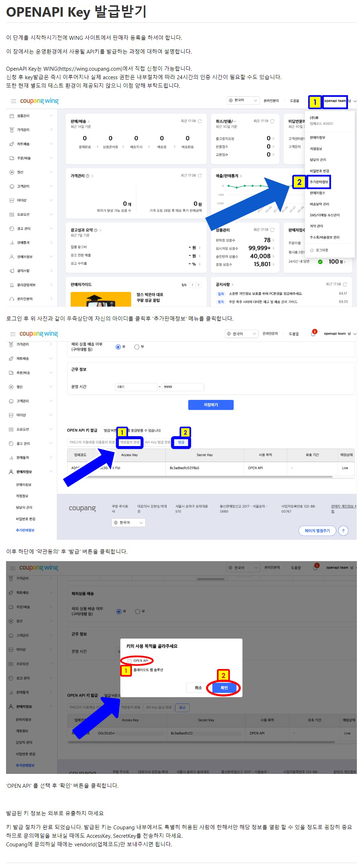Click the 프로모션 coupon icon in the dashboard sidebar
This screenshot has height=868, width=364.
pos(12,215)
